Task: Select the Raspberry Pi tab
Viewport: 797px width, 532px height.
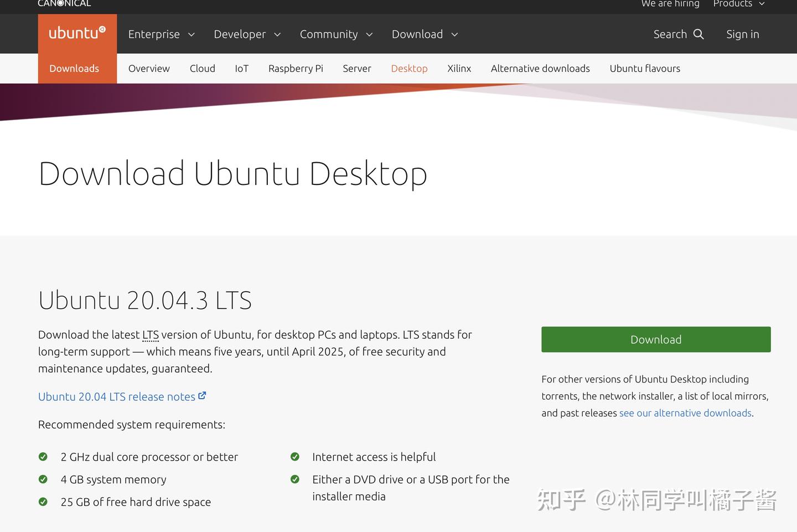Action: [x=296, y=68]
